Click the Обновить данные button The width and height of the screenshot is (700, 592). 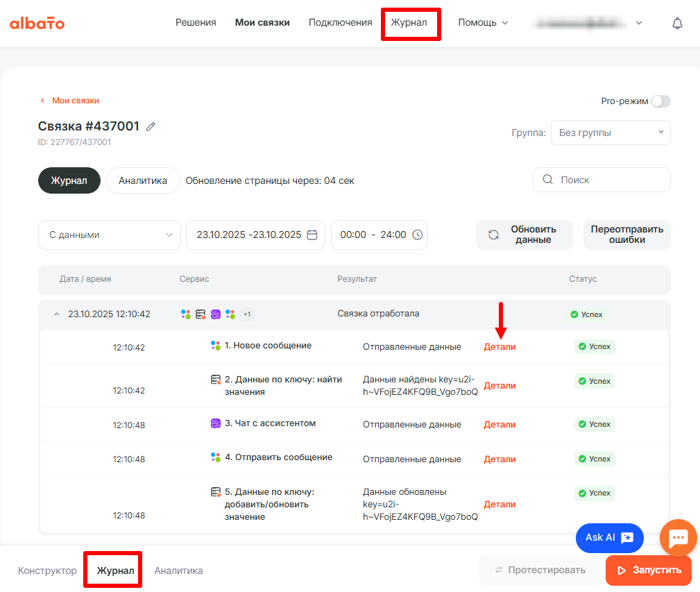coord(524,235)
